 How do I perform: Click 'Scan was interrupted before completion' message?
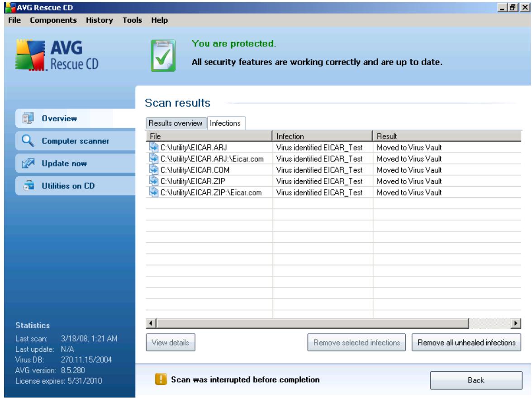tap(245, 379)
